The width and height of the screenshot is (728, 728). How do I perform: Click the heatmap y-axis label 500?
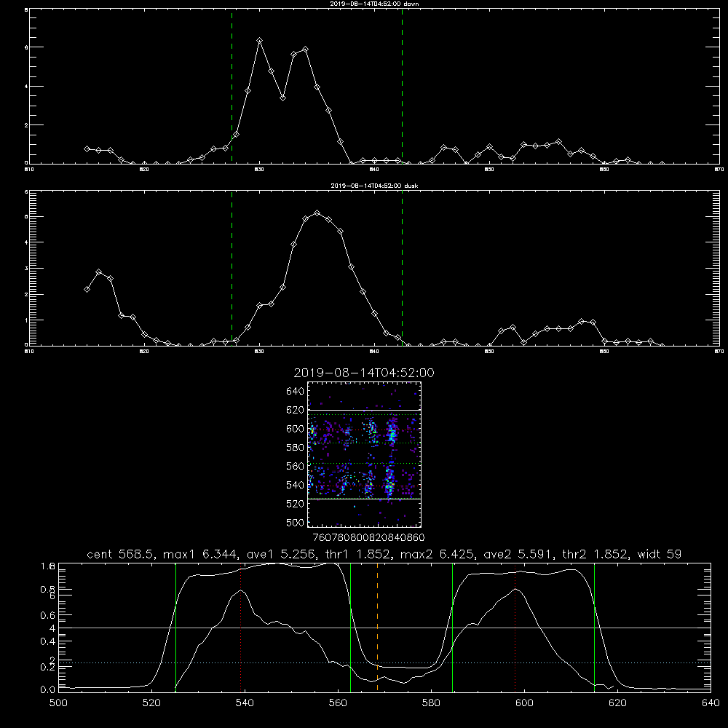(296, 522)
